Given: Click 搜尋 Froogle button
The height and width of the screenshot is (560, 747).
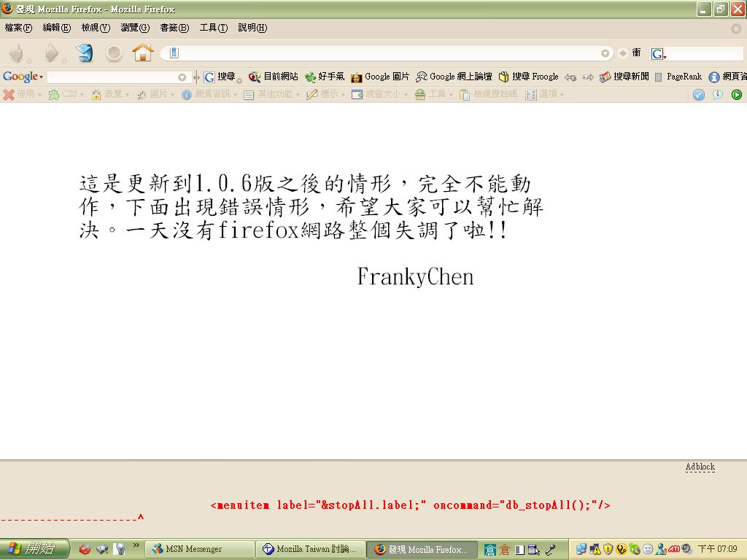Looking at the screenshot, I should 529,77.
